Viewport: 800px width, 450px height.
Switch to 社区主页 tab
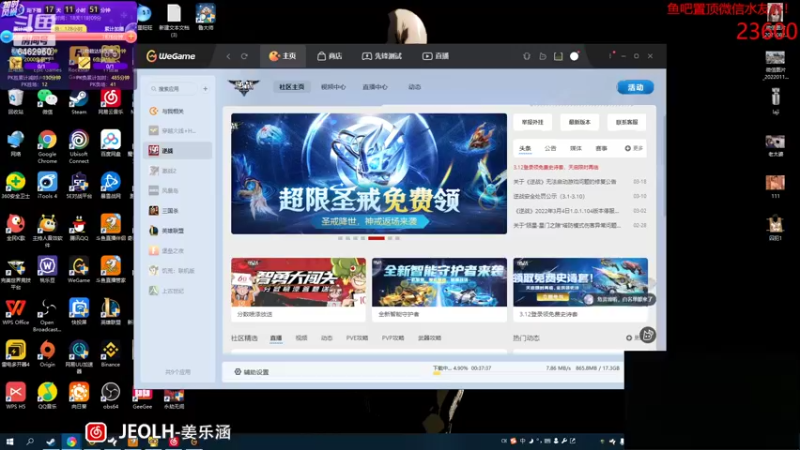(x=292, y=87)
